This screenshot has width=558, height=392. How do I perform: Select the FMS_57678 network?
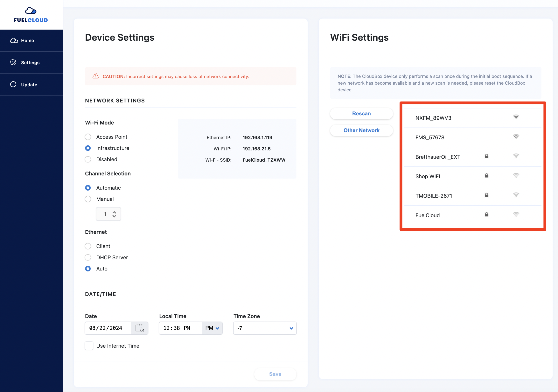(473, 137)
